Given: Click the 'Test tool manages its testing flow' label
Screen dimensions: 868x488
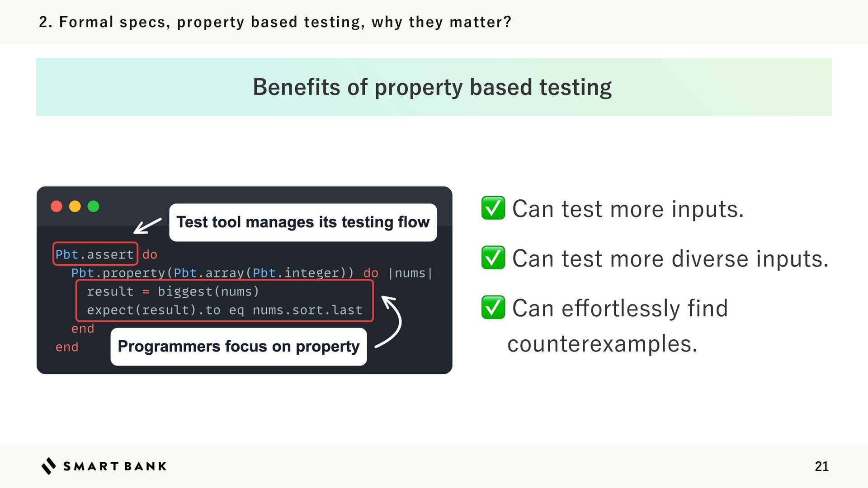Looking at the screenshot, I should (303, 222).
